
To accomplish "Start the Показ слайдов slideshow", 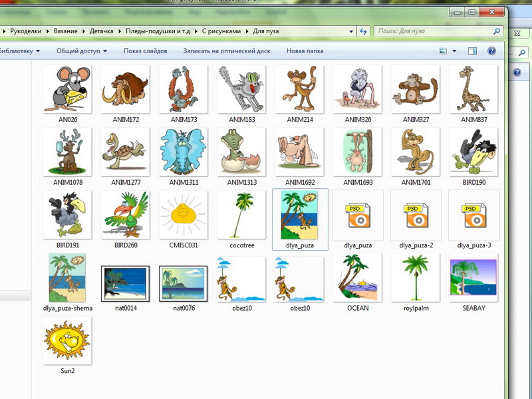I will point(145,51).
